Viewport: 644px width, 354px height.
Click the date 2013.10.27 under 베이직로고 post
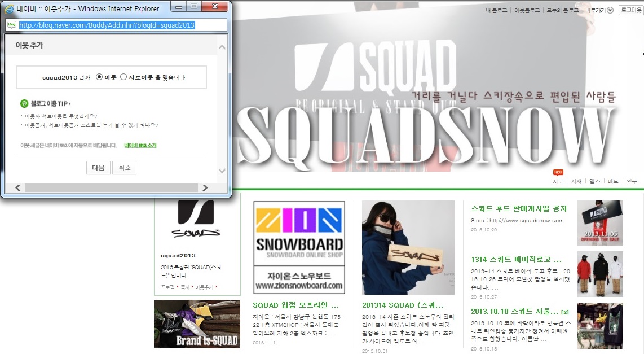tap(484, 297)
